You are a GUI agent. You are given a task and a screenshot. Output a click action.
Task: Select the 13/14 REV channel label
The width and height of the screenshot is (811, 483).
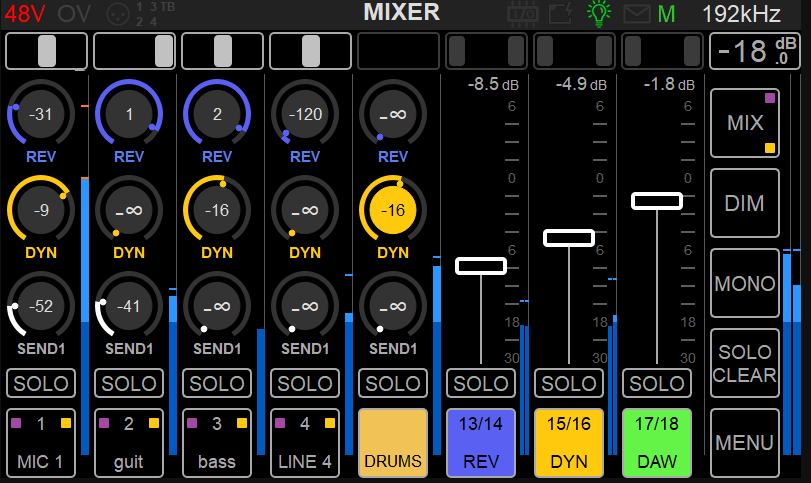(x=481, y=441)
